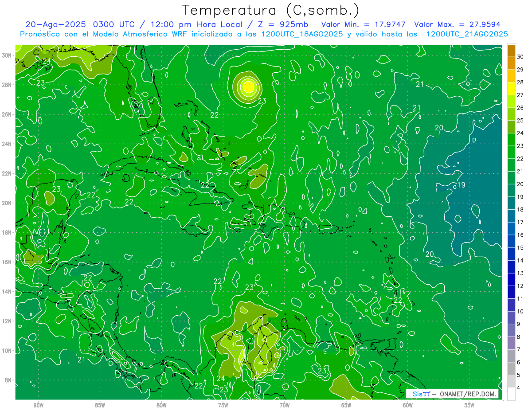Click the '30N' latitude axis label
The image size is (532, 411).
[7, 55]
